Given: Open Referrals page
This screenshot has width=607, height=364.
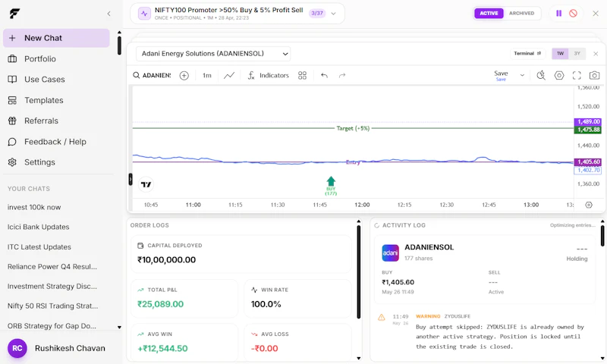Looking at the screenshot, I should point(41,121).
